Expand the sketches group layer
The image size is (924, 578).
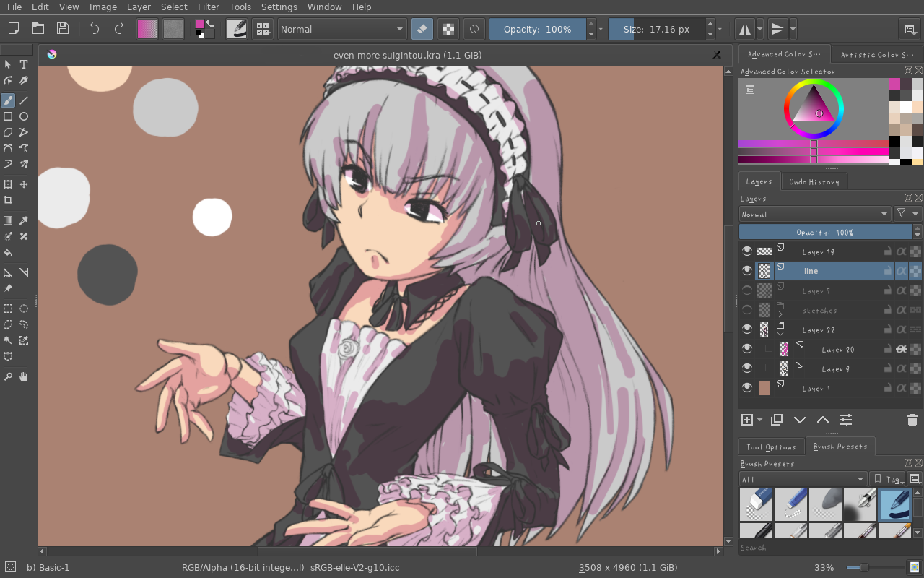point(780,314)
